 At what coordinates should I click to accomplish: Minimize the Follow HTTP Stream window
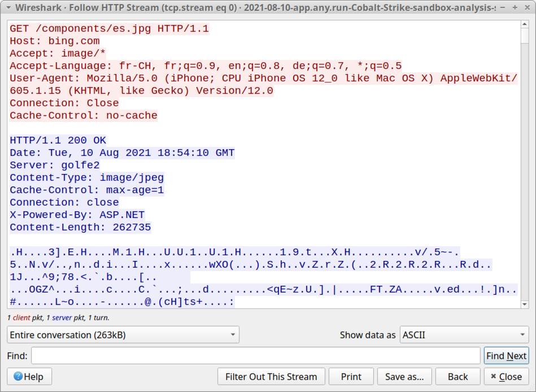(503, 7)
